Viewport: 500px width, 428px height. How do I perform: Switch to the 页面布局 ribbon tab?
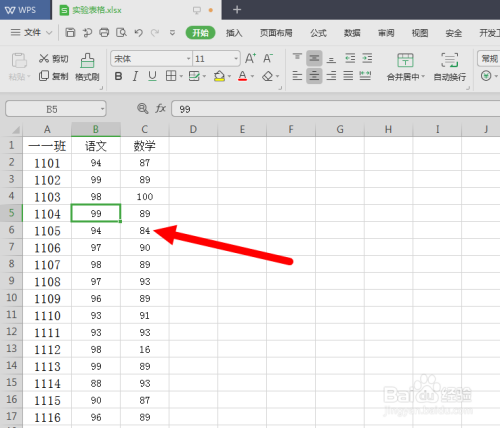(276, 33)
